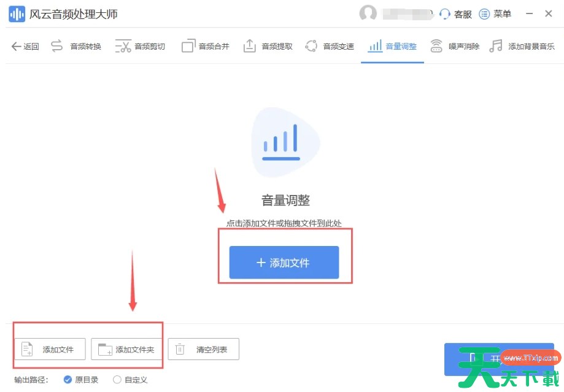The image size is (564, 392).
Task: Click the 清空列表 button
Action: 204,349
